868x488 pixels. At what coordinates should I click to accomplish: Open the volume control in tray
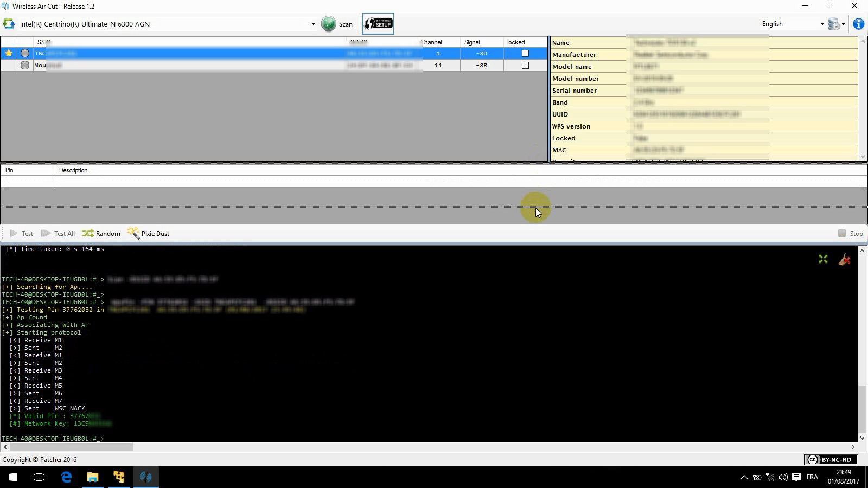click(783, 477)
